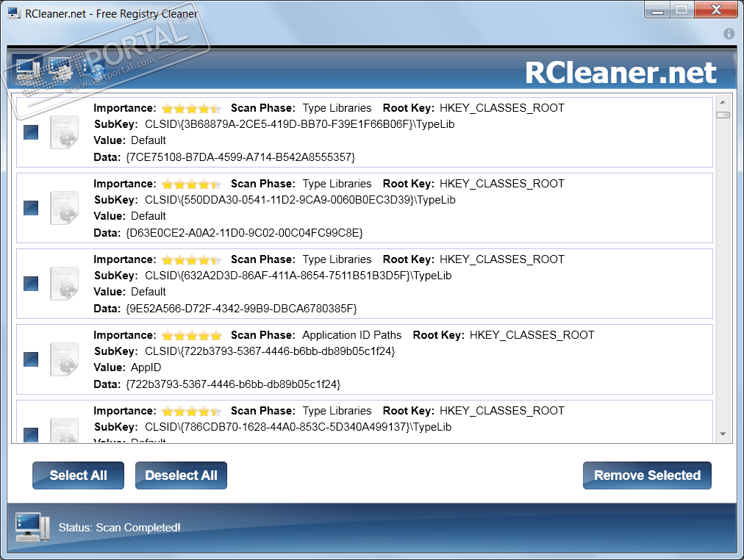Viewport: 744px width, 560px height.
Task: Click star rating of the 3B68879A entry
Action: pyautogui.click(x=191, y=109)
